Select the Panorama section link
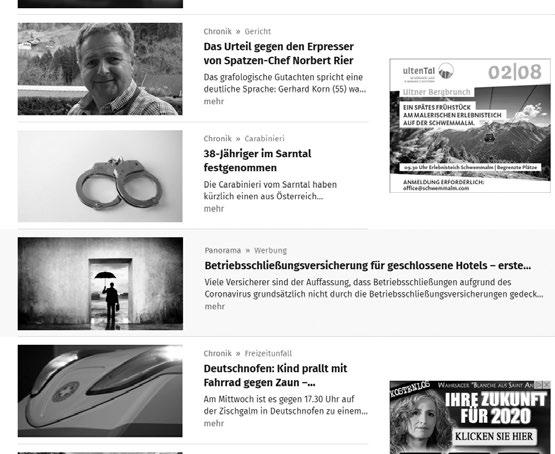Image resolution: width=555 pixels, height=454 pixels. (x=223, y=251)
